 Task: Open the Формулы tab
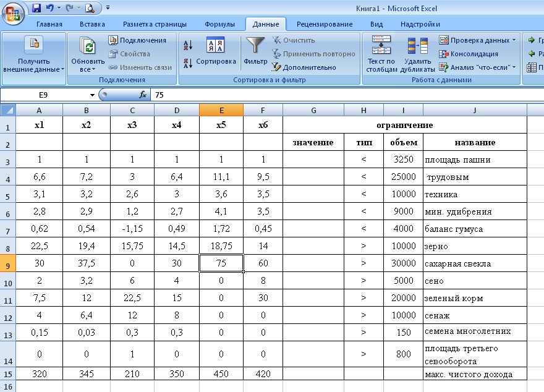[219, 24]
